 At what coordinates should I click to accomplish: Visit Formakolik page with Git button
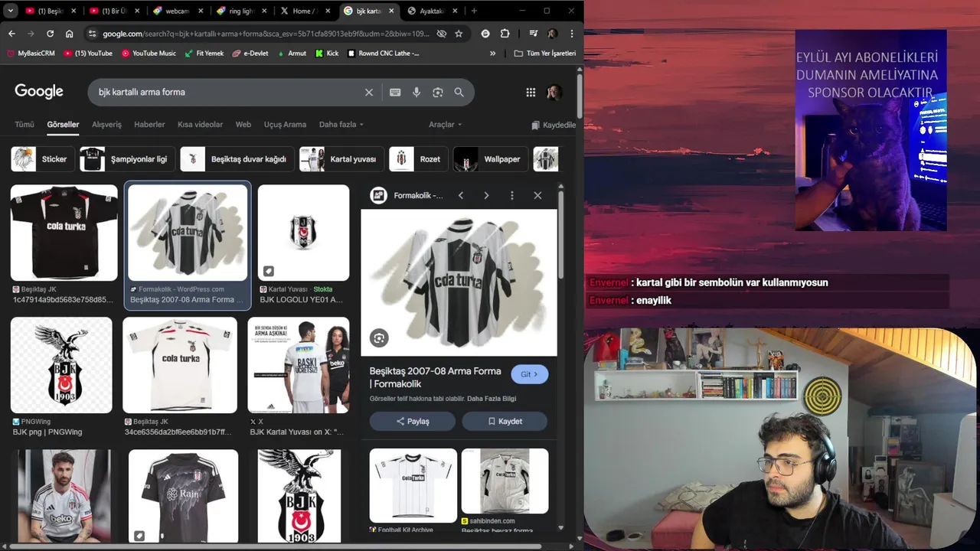[x=530, y=374]
